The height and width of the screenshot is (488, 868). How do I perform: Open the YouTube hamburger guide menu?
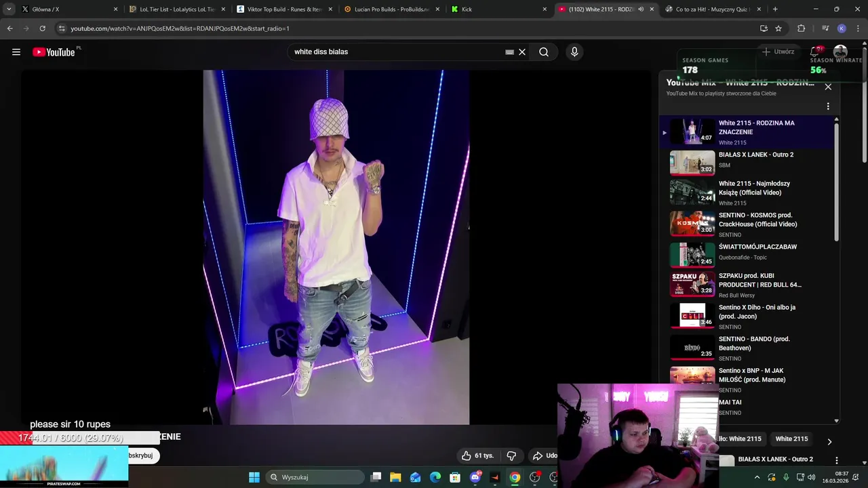point(16,52)
